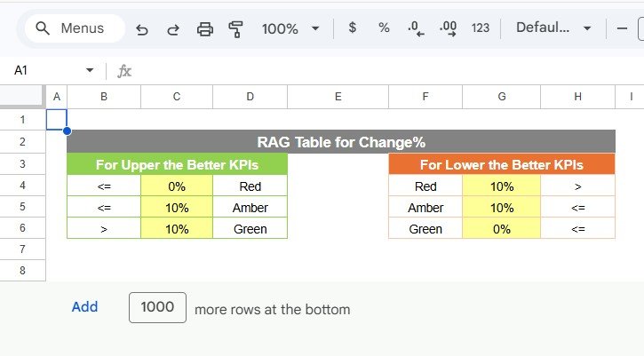644x356 pixels.
Task: Open the Name box dropdown arrow
Action: click(89, 70)
